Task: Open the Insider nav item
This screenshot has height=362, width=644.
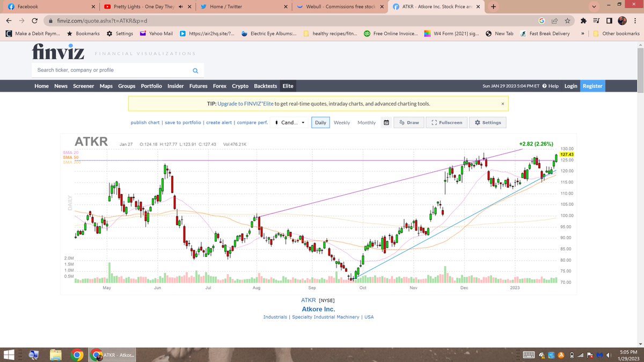Action: (x=175, y=86)
